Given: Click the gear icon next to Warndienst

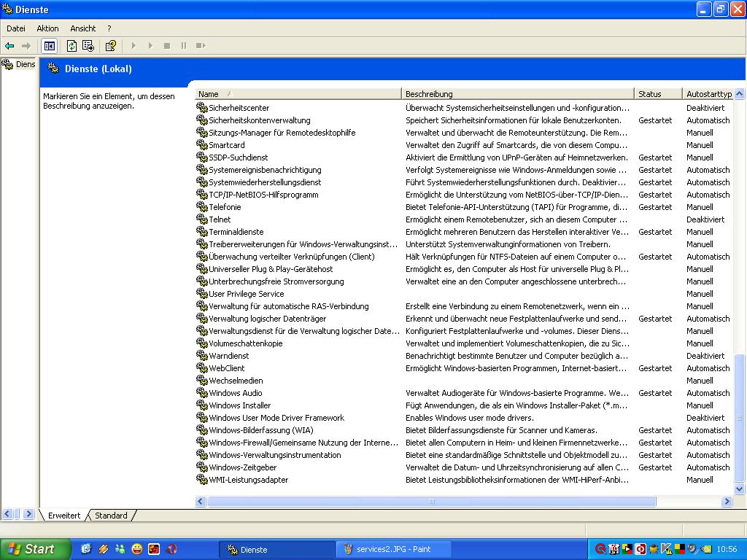Looking at the screenshot, I should click(x=202, y=356).
